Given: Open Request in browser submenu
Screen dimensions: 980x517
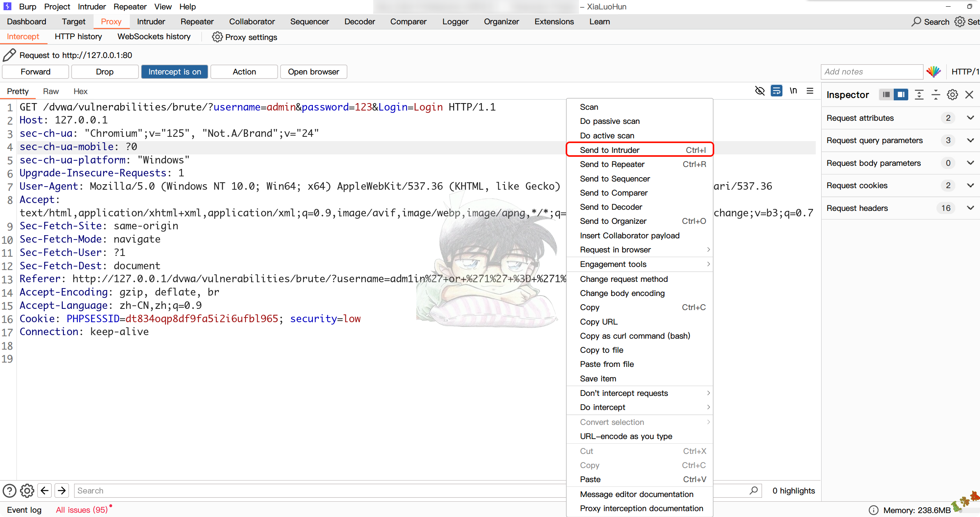Looking at the screenshot, I should coord(639,250).
